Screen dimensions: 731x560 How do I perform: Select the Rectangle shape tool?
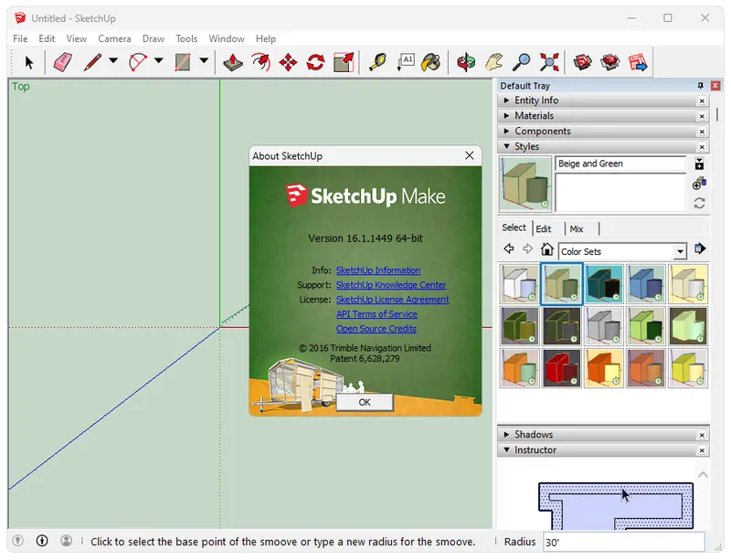coord(182,62)
